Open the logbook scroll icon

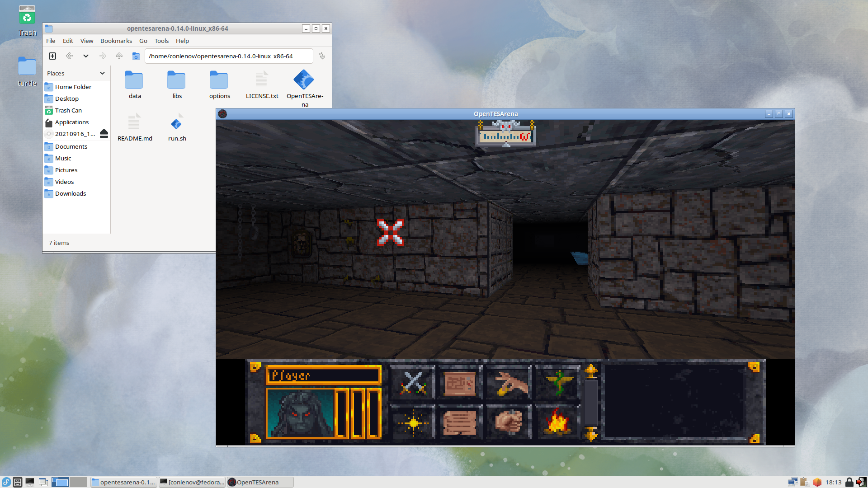click(460, 422)
